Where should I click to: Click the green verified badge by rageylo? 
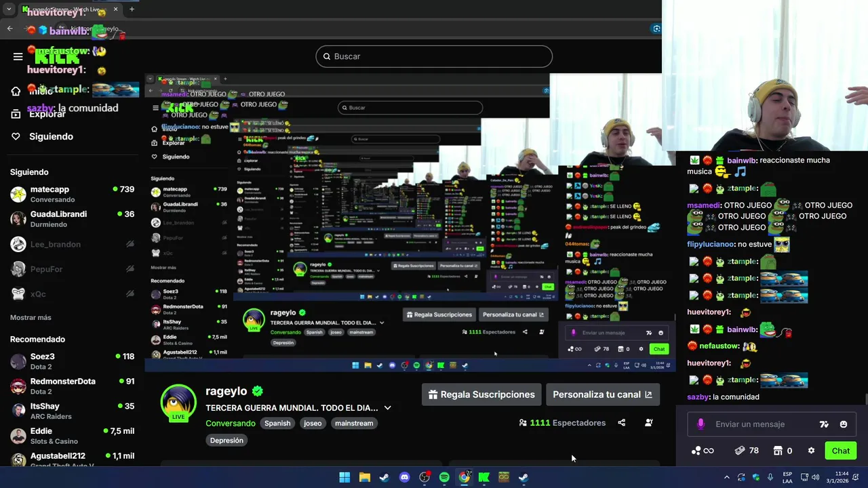coord(258,391)
